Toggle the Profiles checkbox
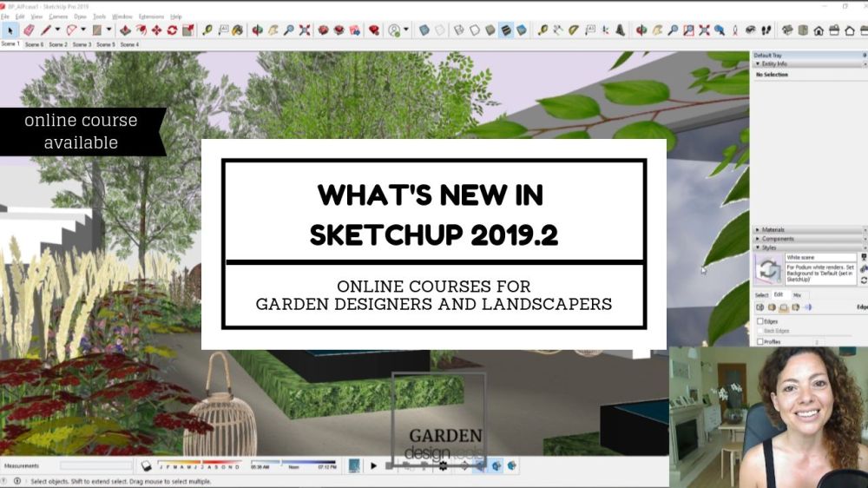868x488 pixels. 761,341
